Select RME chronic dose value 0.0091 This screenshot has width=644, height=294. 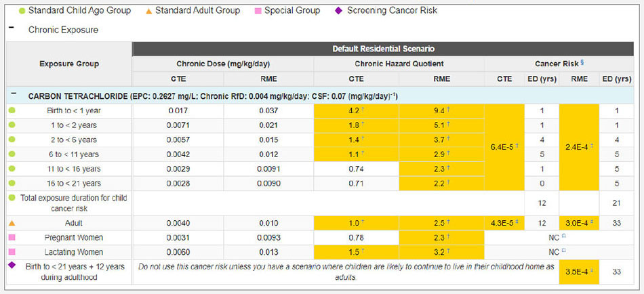tap(268, 169)
